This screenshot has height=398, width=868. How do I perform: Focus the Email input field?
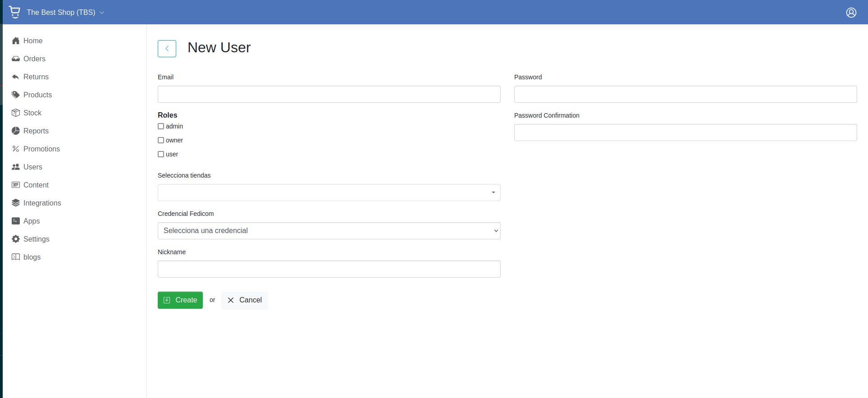(x=329, y=94)
